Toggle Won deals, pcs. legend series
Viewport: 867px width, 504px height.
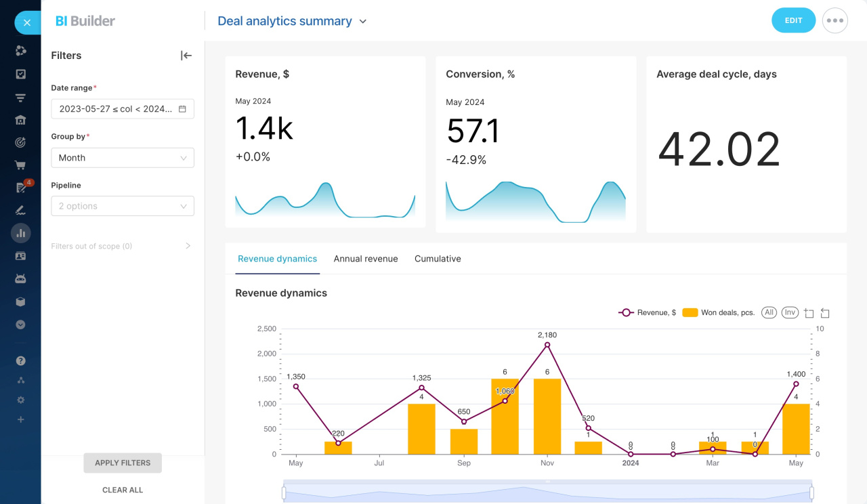coord(718,312)
